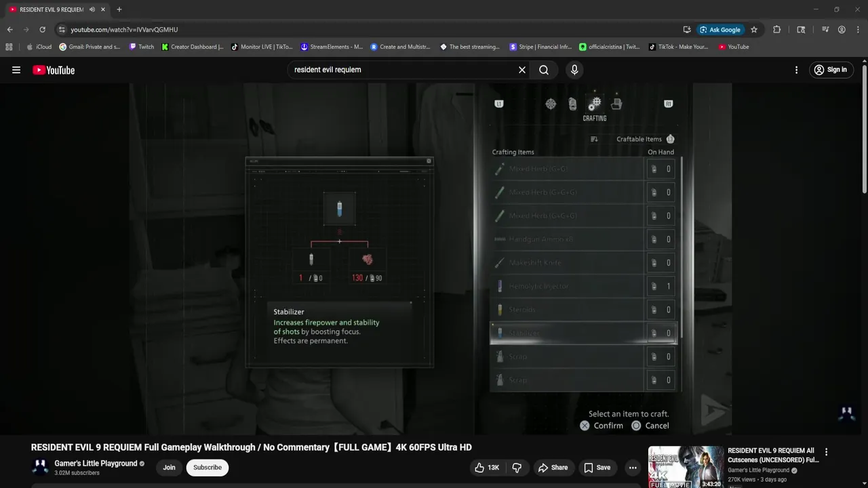
Task: Open Chrome media controls icon
Action: coord(825,30)
